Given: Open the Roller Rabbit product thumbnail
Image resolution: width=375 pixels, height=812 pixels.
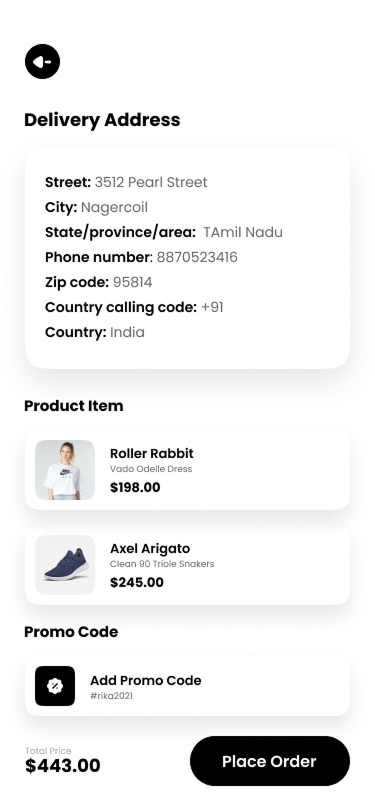Looking at the screenshot, I should pyautogui.click(x=65, y=470).
